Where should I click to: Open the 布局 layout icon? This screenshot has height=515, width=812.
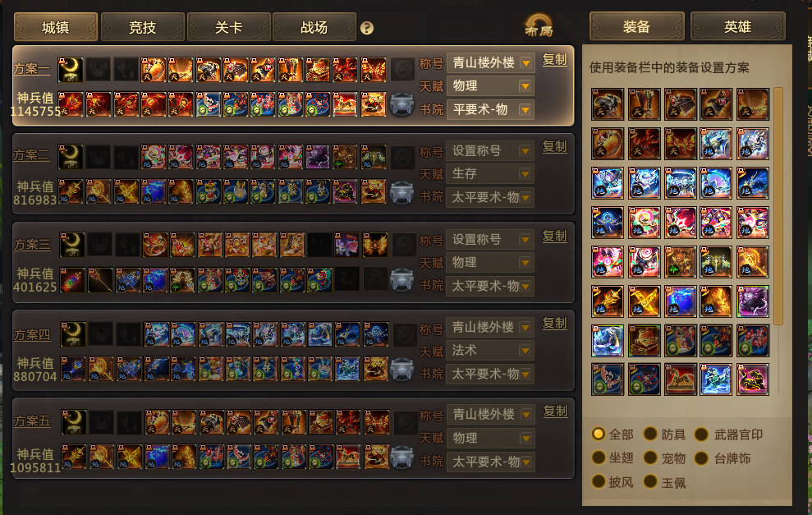[x=539, y=26]
